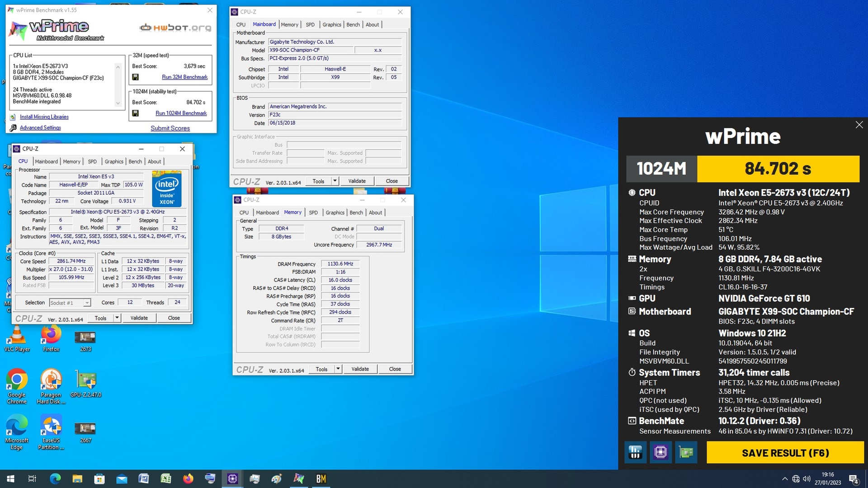Viewport: 868px width, 488px height.
Task: Click Submit Scores link in wPrime
Action: [x=170, y=128]
